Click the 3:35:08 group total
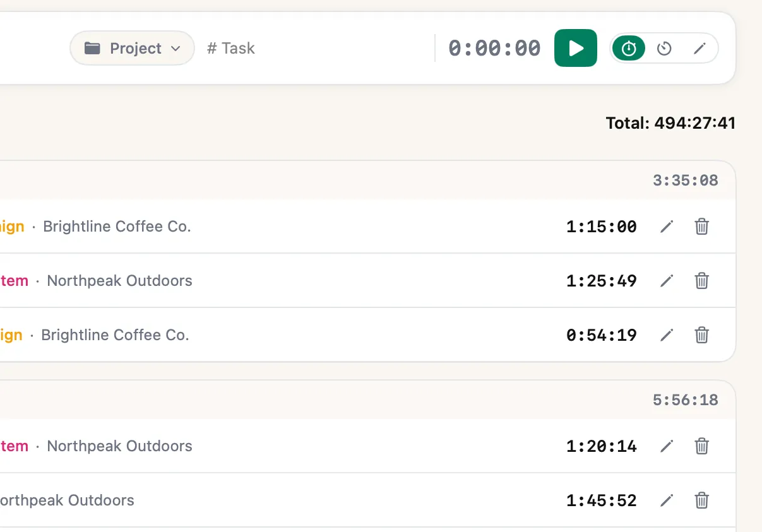Viewport: 762px width, 532px height. click(x=686, y=180)
